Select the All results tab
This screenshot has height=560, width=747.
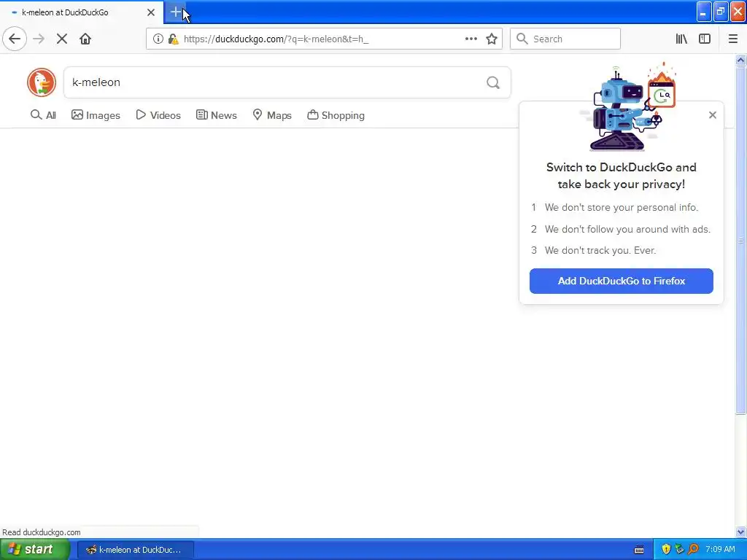pyautogui.click(x=43, y=115)
